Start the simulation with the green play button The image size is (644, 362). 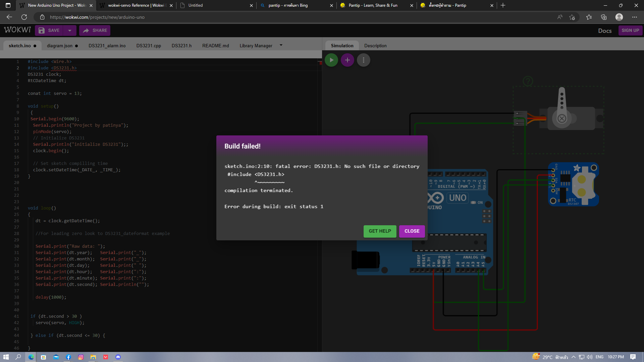(x=331, y=60)
